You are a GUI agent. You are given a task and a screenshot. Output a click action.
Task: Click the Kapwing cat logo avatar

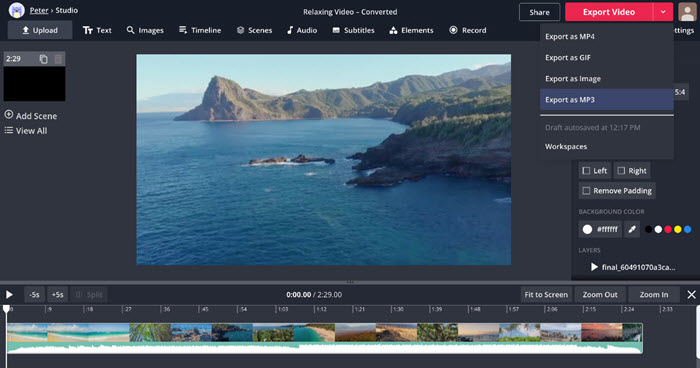coord(17,10)
